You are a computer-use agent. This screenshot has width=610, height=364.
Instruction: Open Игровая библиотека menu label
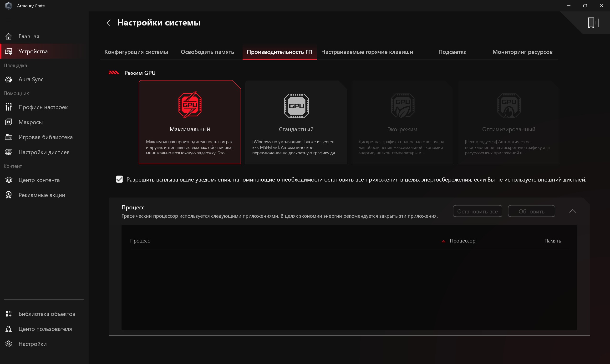pos(46,137)
